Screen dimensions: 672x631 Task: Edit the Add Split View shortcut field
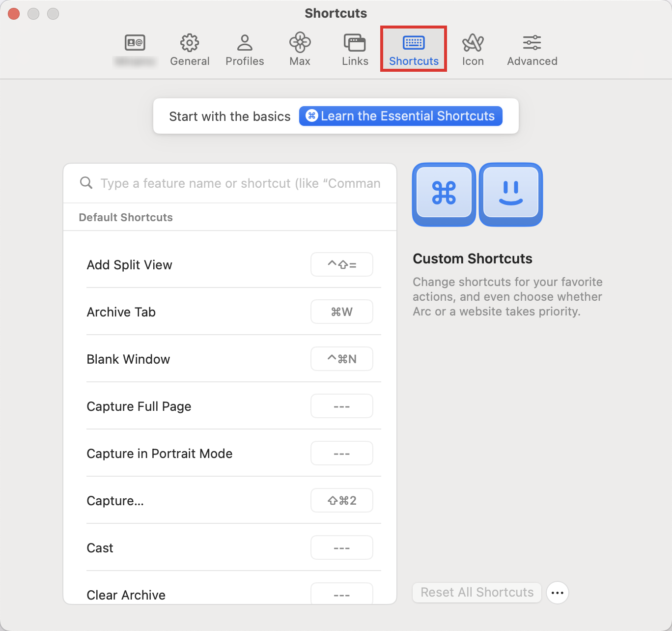[x=341, y=264]
